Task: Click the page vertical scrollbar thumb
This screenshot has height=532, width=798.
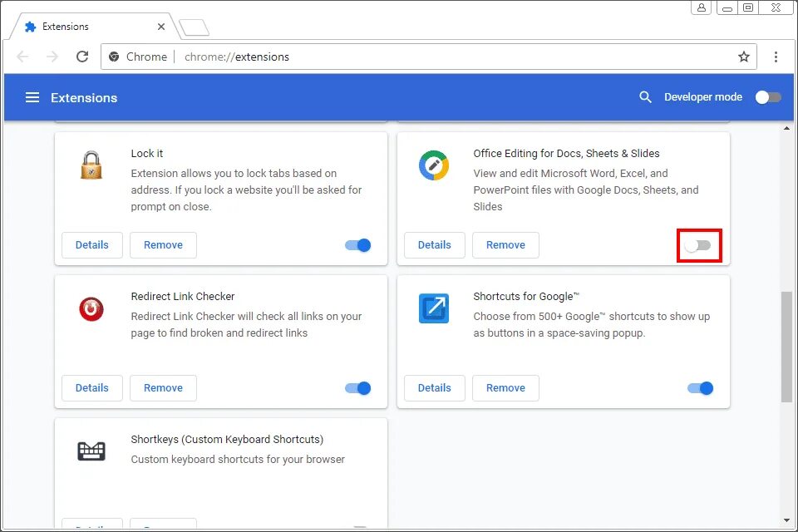Action: tap(786, 345)
